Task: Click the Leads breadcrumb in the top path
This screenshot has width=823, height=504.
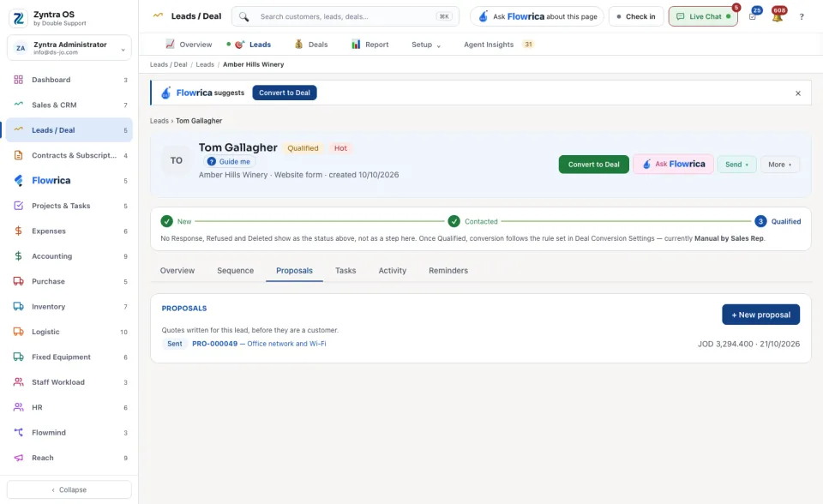Action: pos(205,64)
